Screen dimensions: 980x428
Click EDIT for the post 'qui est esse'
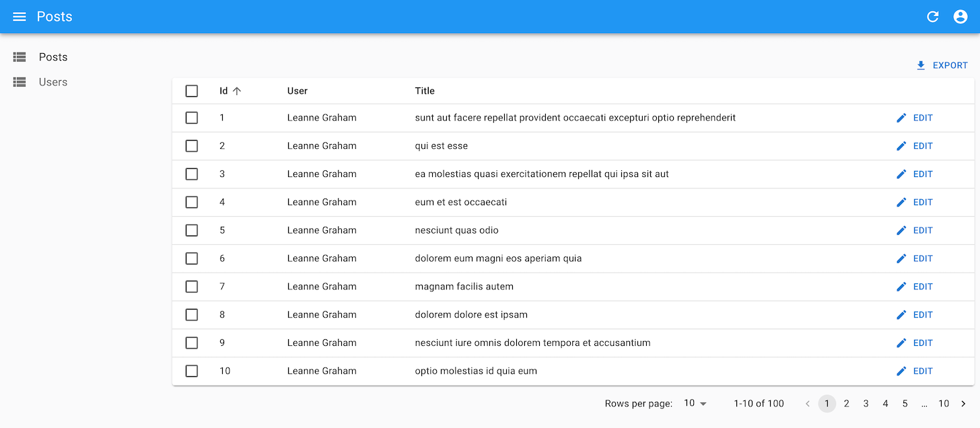point(915,146)
